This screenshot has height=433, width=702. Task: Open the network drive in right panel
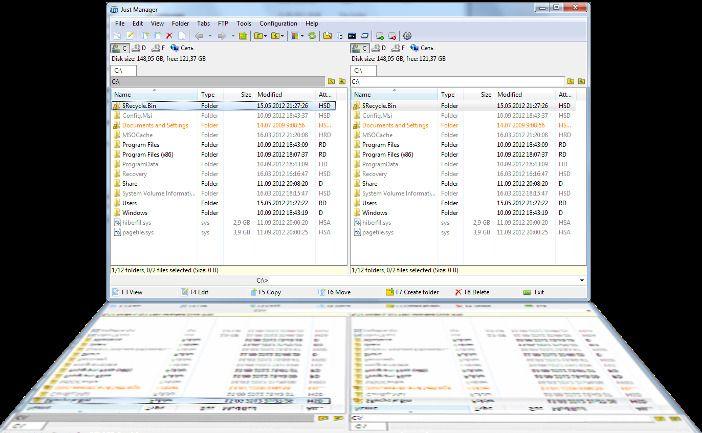pos(421,48)
